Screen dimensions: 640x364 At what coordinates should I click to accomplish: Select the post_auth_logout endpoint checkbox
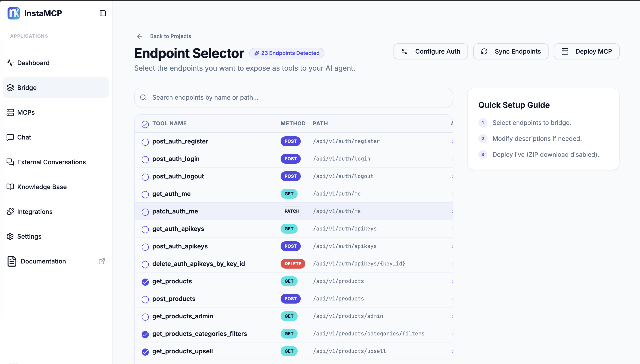pyautogui.click(x=145, y=177)
